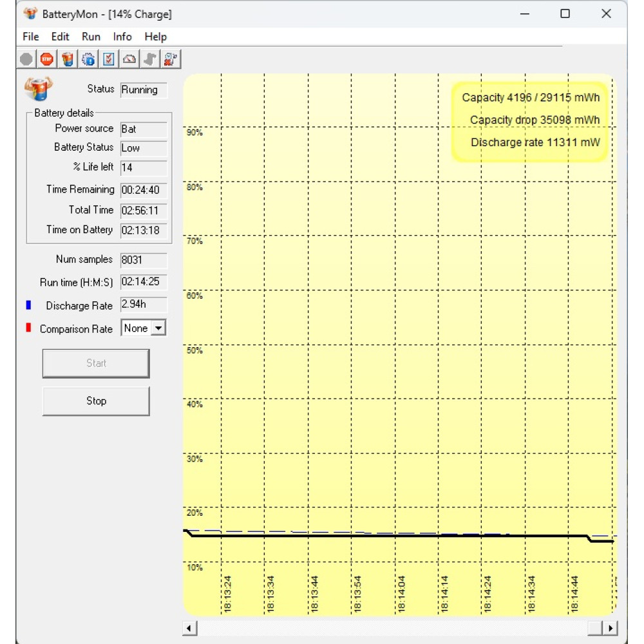Open battery information via battery toolbar icon
Image resolution: width=644 pixels, height=644 pixels.
pyautogui.click(x=68, y=59)
